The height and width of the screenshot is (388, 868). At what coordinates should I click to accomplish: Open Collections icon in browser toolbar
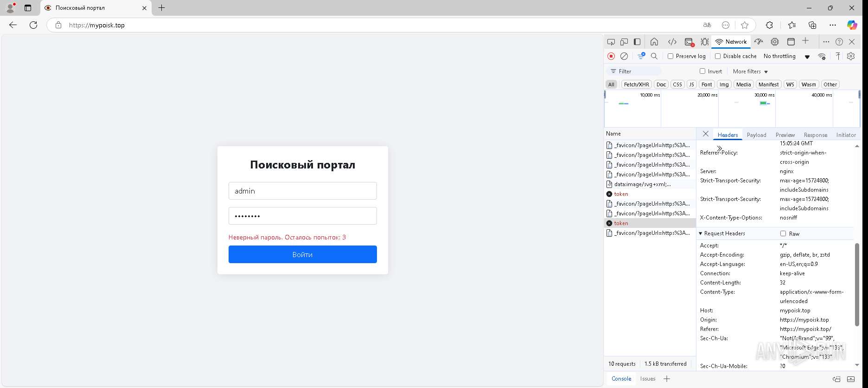click(x=812, y=25)
